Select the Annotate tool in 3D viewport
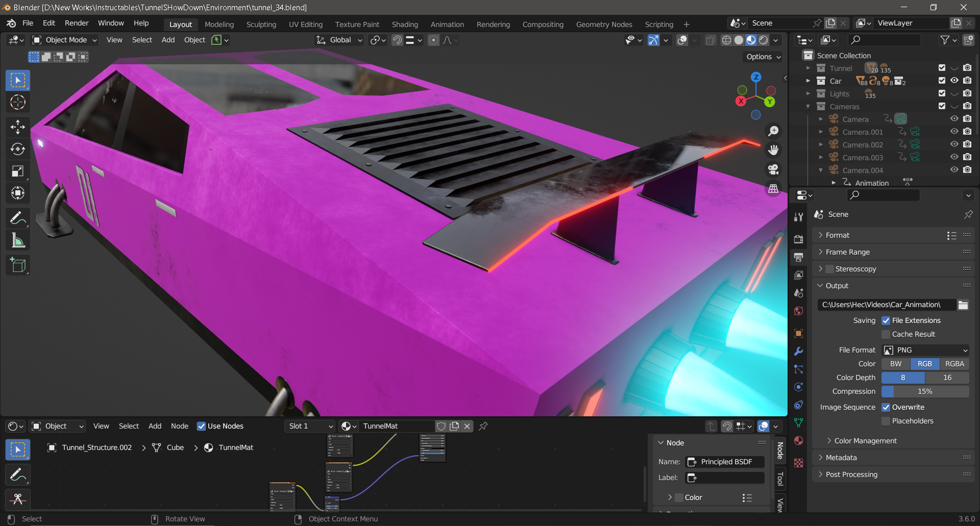The height and width of the screenshot is (526, 980). (x=18, y=218)
